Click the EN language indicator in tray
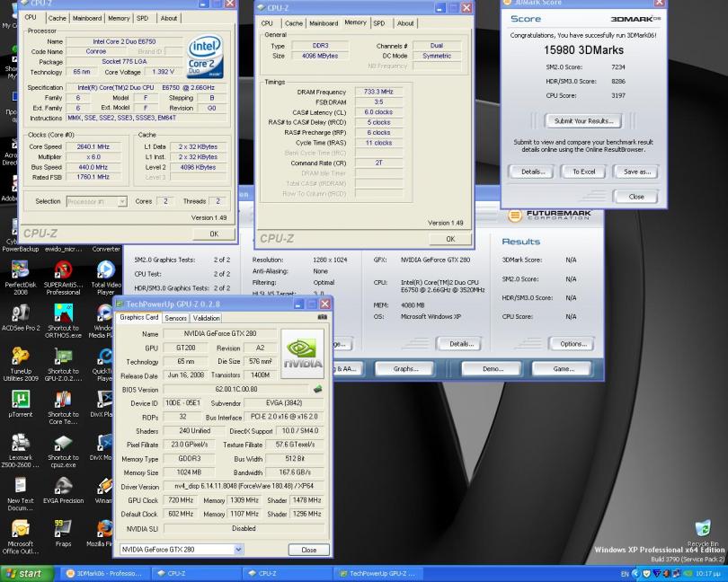This screenshot has width=728, height=582. click(x=625, y=574)
